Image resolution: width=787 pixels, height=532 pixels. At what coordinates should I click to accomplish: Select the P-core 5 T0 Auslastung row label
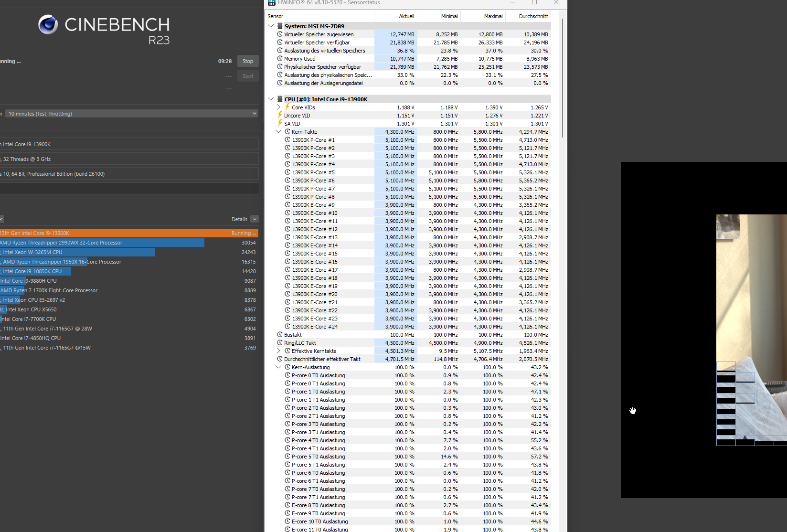pos(318,457)
